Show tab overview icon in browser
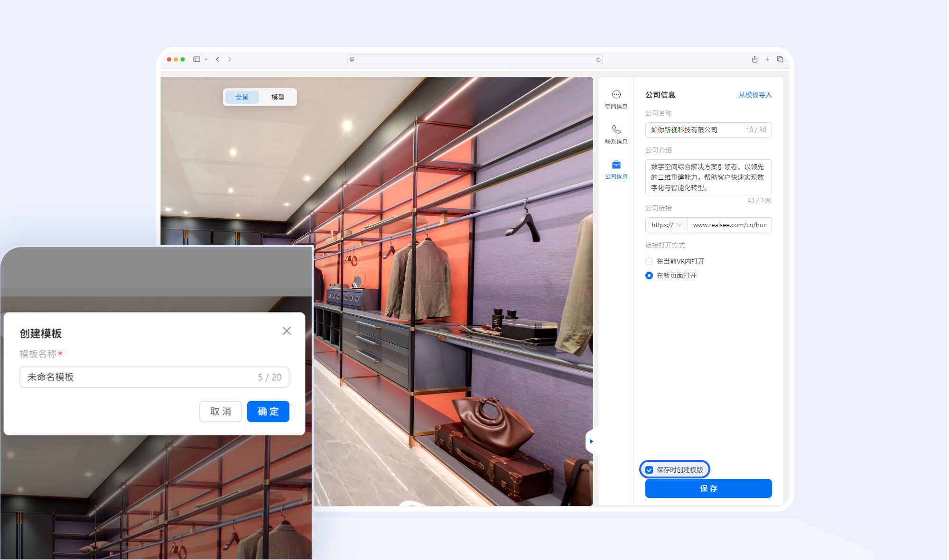Image resolution: width=949 pixels, height=560 pixels. click(780, 59)
